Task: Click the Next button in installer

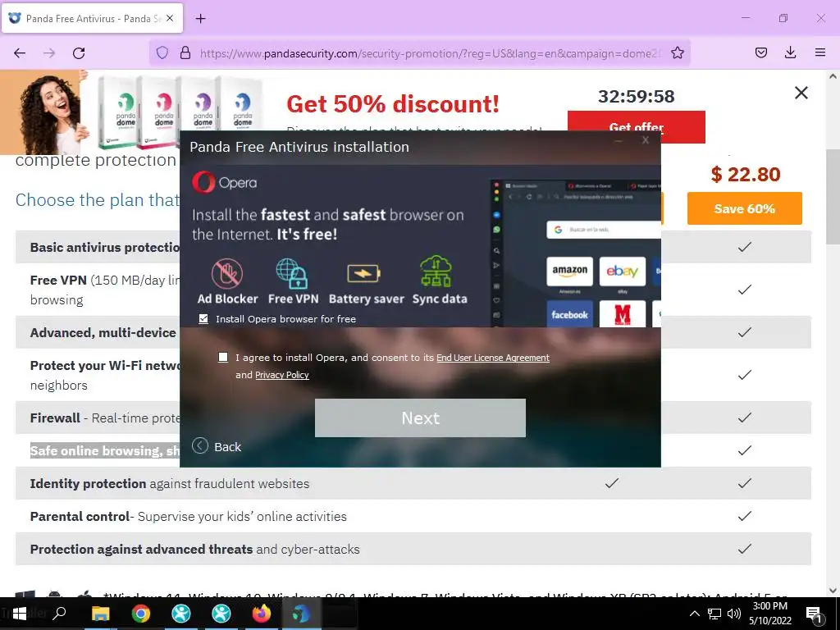Action: (x=420, y=418)
